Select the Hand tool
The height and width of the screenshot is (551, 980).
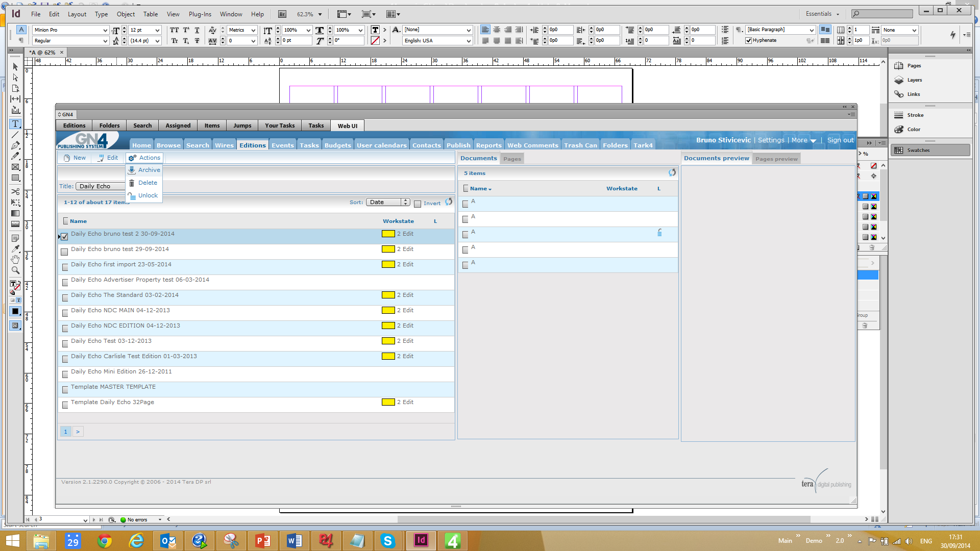coord(15,259)
